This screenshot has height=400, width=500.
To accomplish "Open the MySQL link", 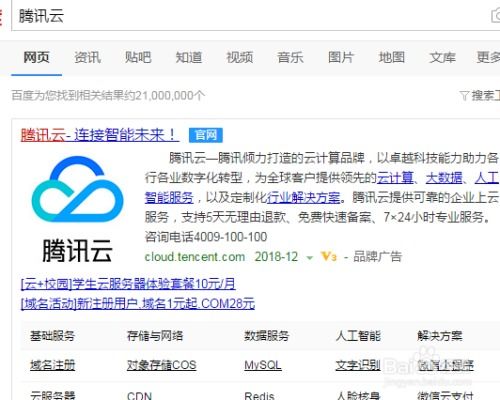I will point(263,365).
